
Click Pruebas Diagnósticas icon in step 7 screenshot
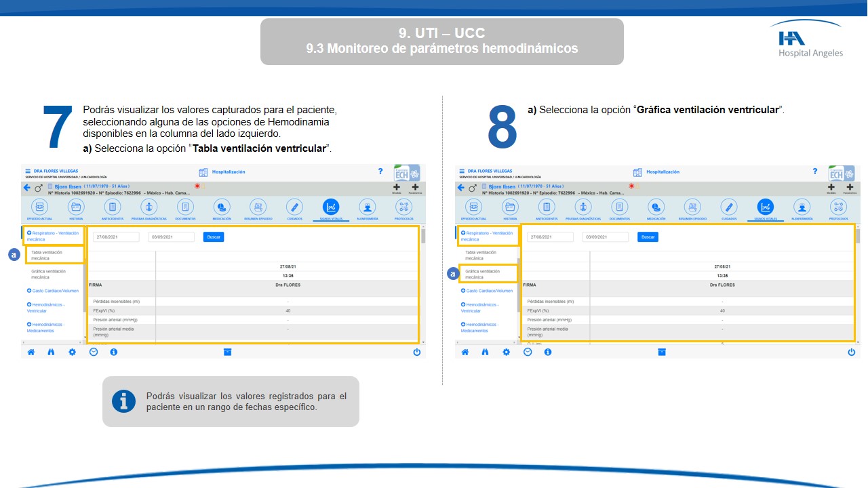[149, 207]
